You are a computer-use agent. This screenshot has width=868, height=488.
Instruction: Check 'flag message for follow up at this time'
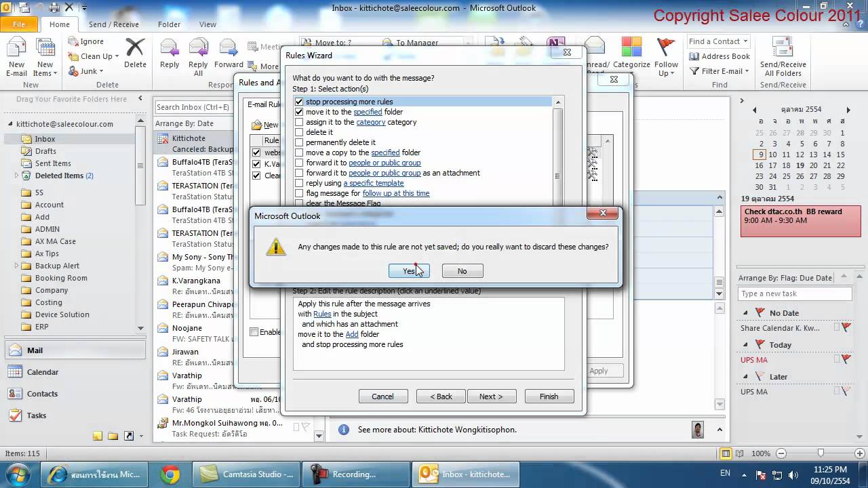click(299, 193)
